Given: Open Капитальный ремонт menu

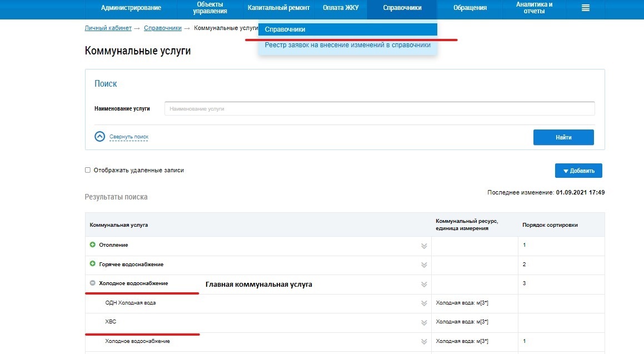Looking at the screenshot, I should pos(278,8).
